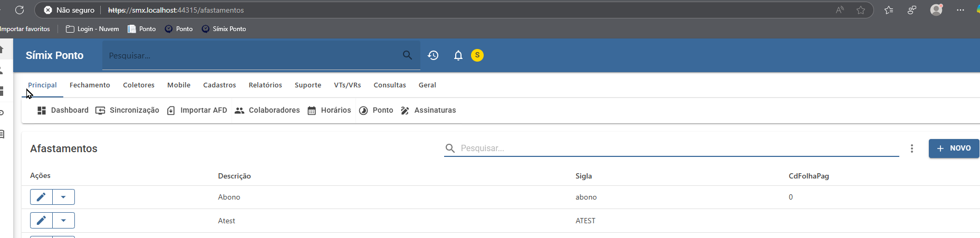Open the 'Símix Ponto' bookmark

point(224,29)
